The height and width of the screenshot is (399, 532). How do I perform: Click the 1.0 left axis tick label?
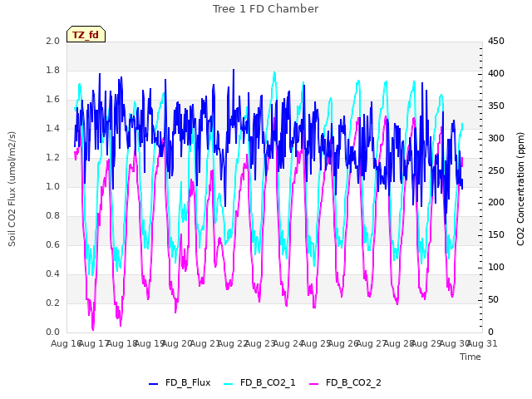(x=52, y=187)
